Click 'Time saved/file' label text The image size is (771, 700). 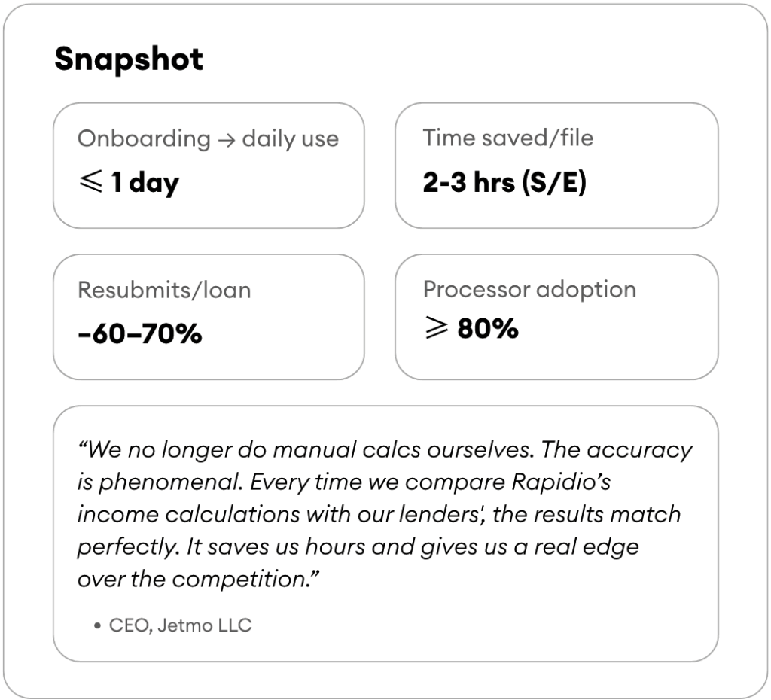coord(508,138)
